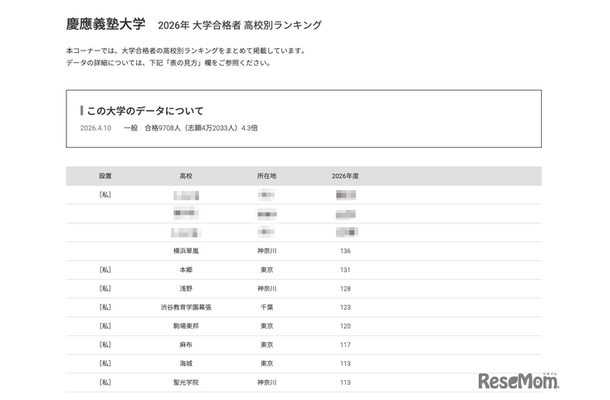This screenshot has width=610, height=400.
Task: Click the [私] tag in 海城 row
Action: [105, 363]
